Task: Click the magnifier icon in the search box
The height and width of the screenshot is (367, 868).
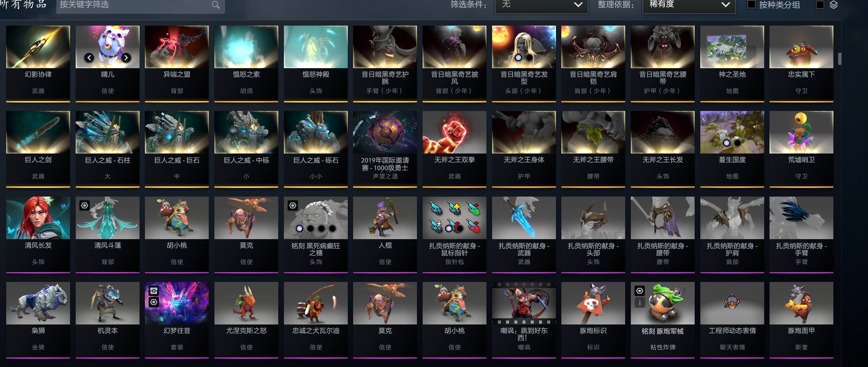Action: pyautogui.click(x=216, y=5)
